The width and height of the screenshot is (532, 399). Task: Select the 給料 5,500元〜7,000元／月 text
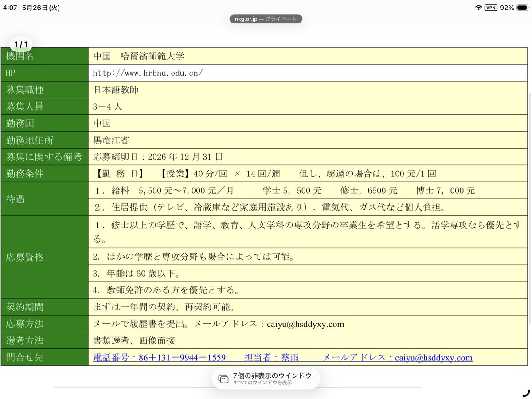164,191
